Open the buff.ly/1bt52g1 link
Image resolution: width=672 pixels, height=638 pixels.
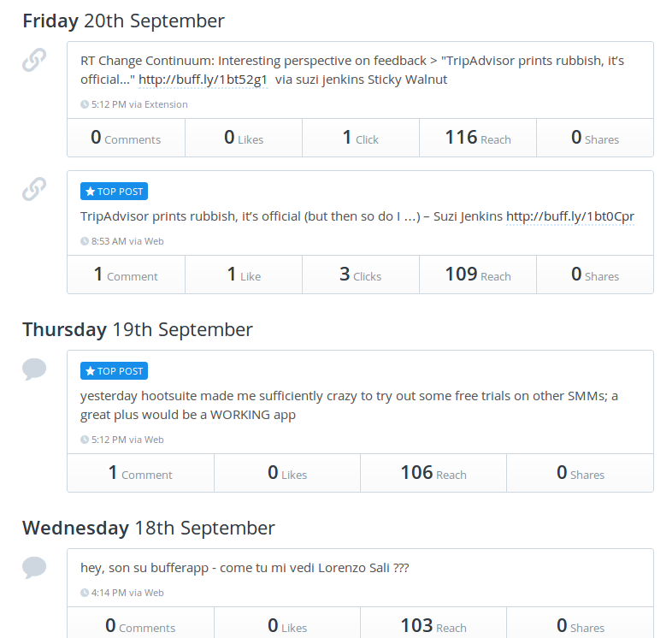coord(203,80)
